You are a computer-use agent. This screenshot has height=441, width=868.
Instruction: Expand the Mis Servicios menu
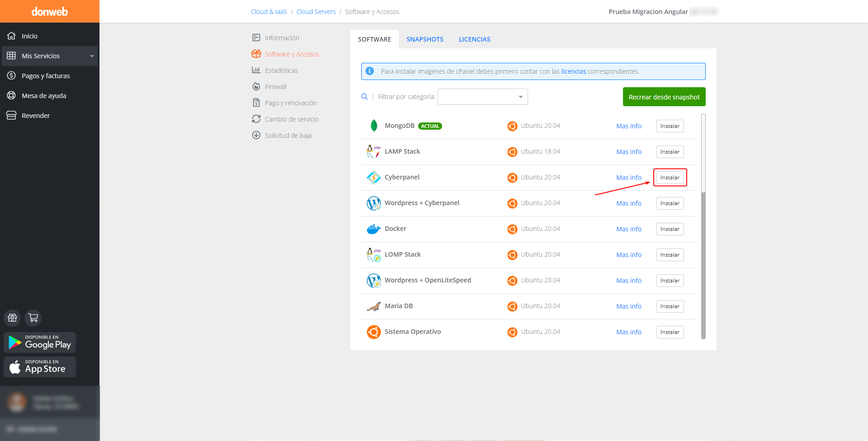50,56
